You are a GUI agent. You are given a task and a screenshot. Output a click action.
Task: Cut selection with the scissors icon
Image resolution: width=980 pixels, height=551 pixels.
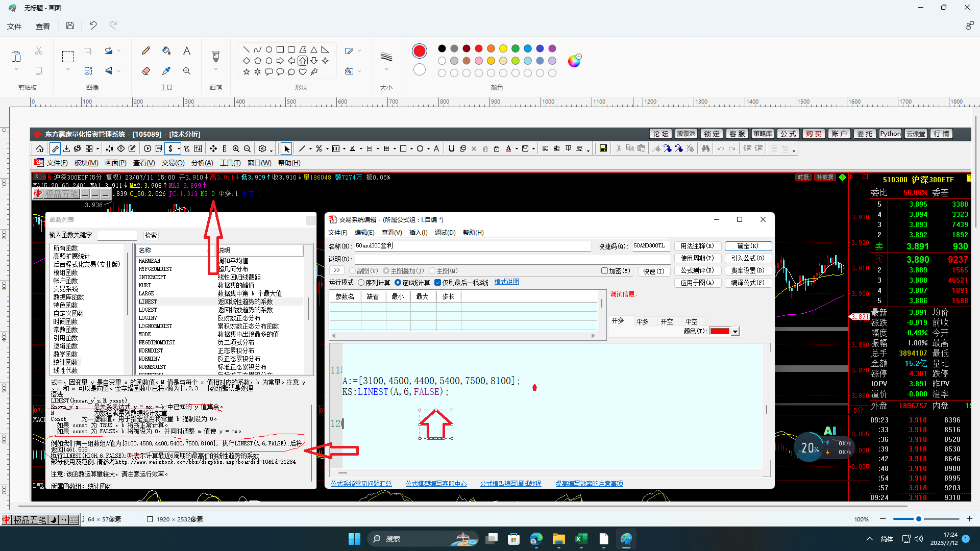[39, 51]
